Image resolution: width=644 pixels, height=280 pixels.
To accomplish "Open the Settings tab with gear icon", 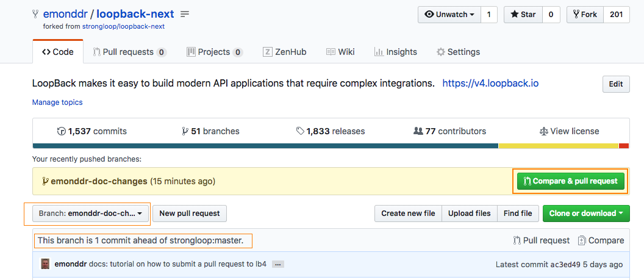I will click(458, 52).
